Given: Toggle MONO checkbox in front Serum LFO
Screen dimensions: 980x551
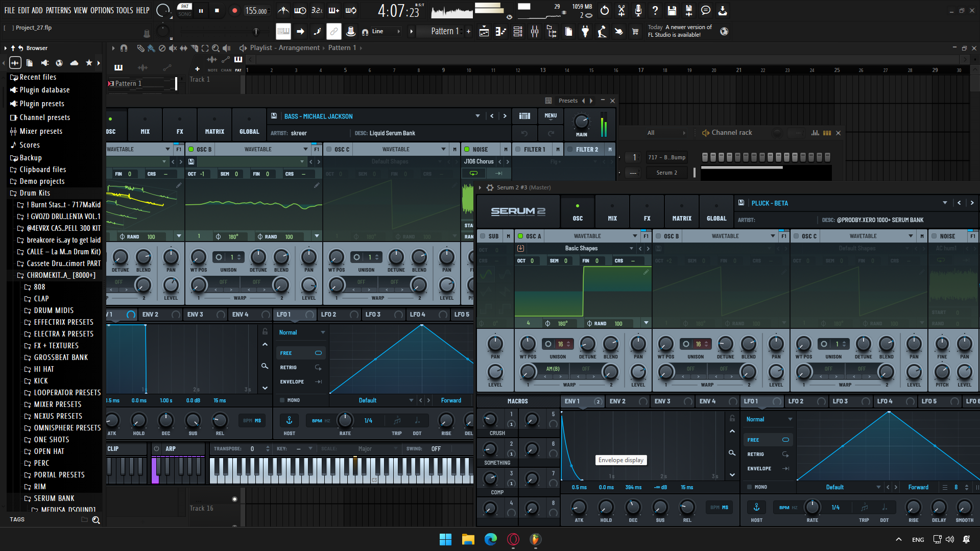Looking at the screenshot, I should tap(750, 487).
